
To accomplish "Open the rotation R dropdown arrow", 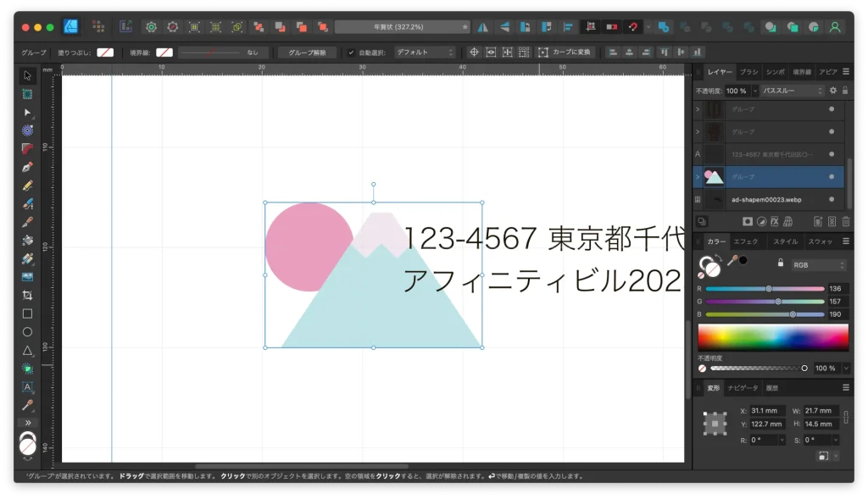I will (x=782, y=441).
